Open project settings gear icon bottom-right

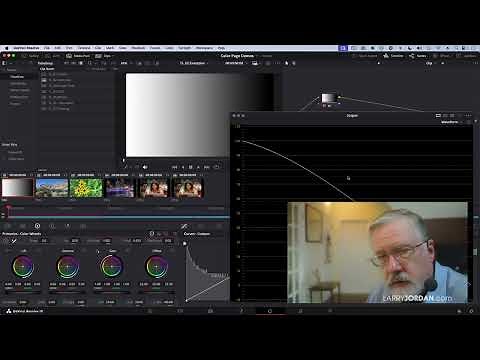471,311
